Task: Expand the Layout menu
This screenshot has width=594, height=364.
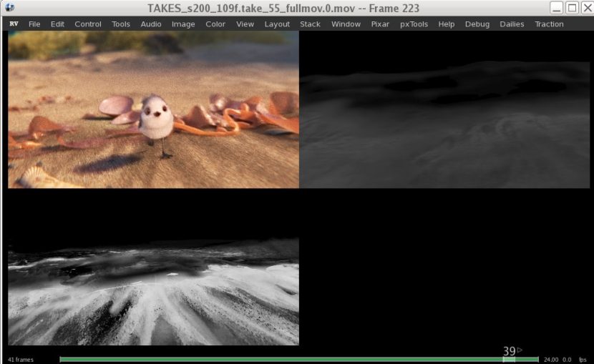Action: coord(277,24)
